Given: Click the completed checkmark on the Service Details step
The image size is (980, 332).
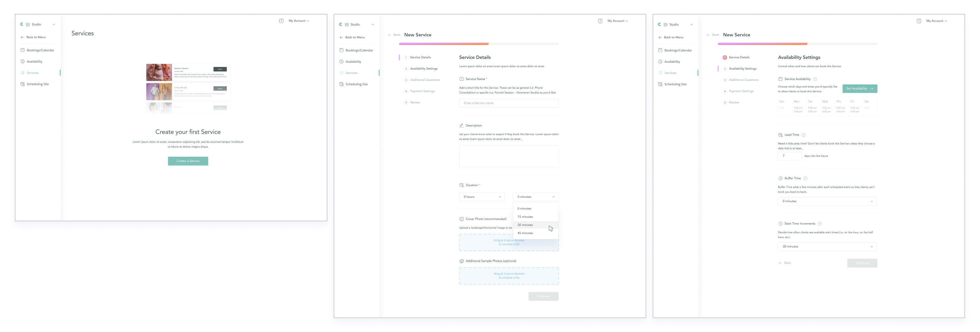Looking at the screenshot, I should (x=724, y=57).
